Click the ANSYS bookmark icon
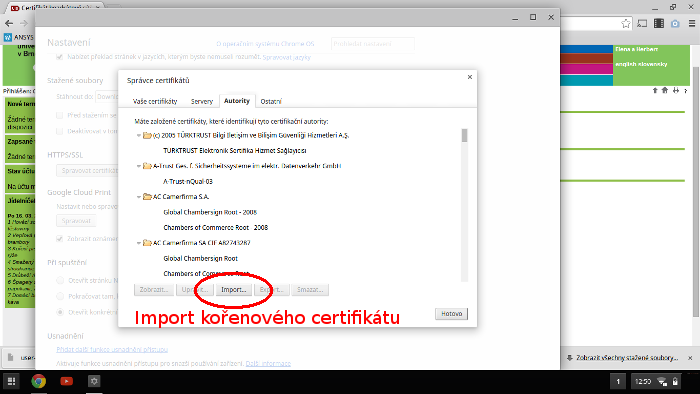Viewport: 700px width, 394px height. click(x=8, y=37)
